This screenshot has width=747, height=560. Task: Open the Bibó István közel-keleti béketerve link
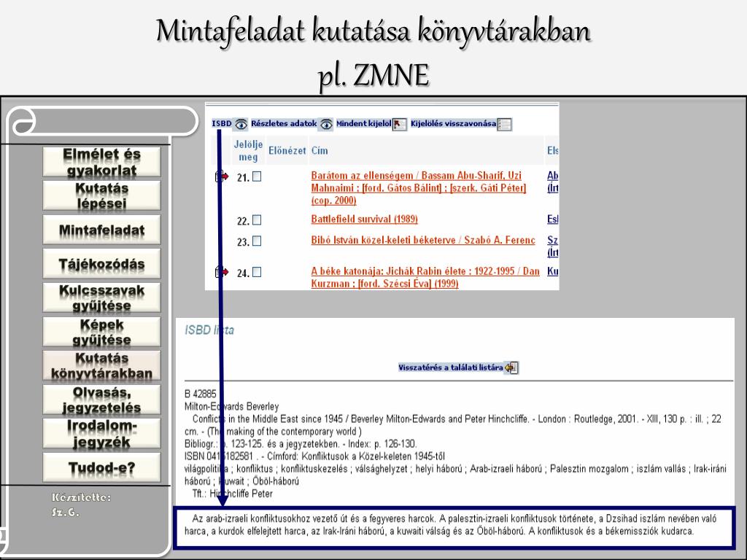point(423,240)
